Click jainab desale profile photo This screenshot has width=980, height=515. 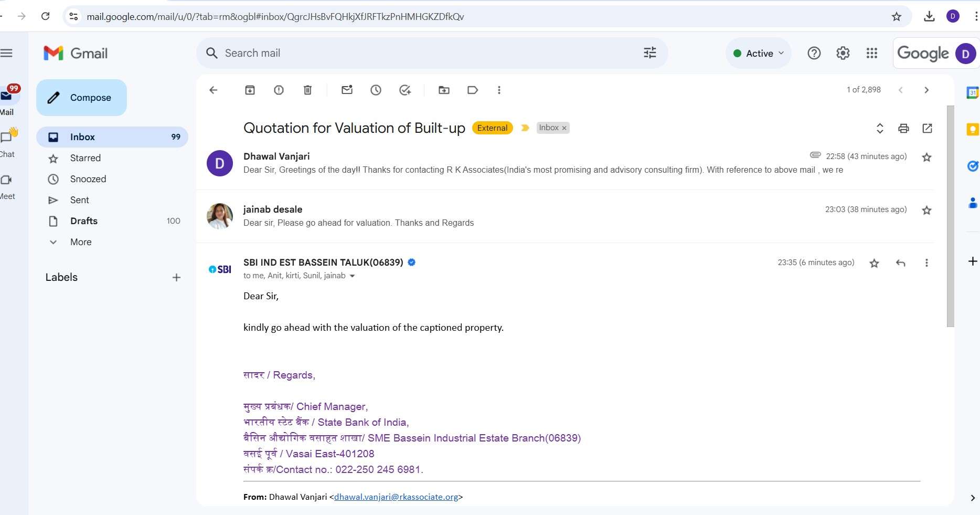pos(220,216)
